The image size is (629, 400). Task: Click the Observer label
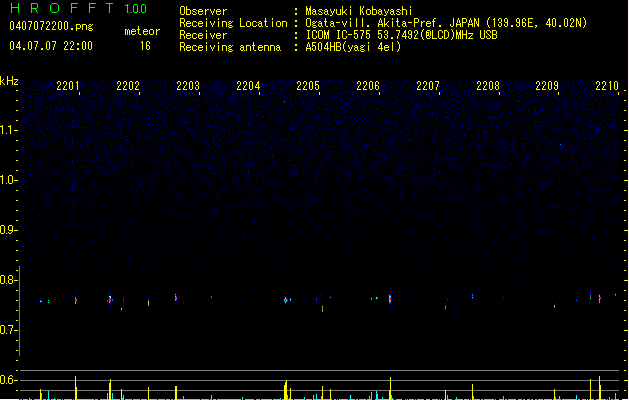coord(203,11)
